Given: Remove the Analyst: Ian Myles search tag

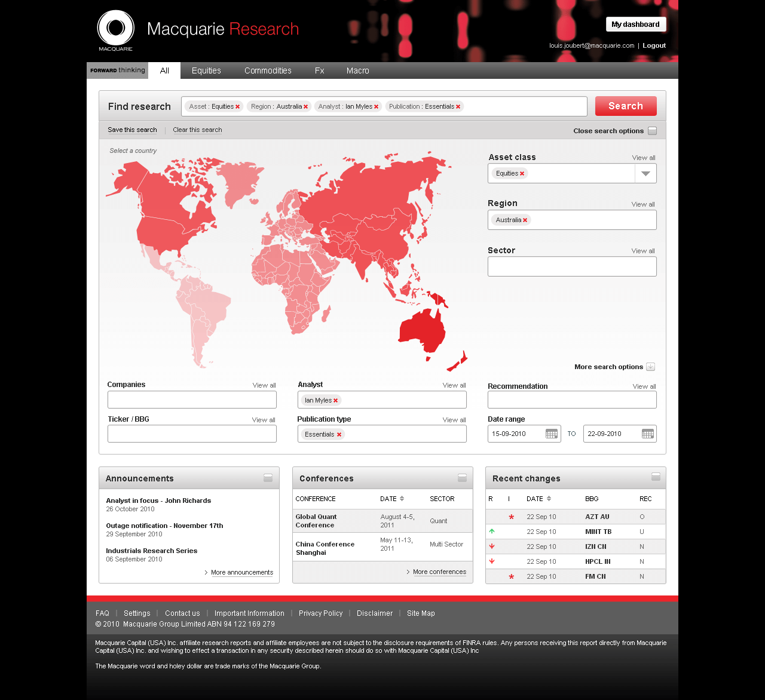Looking at the screenshot, I should pyautogui.click(x=376, y=107).
